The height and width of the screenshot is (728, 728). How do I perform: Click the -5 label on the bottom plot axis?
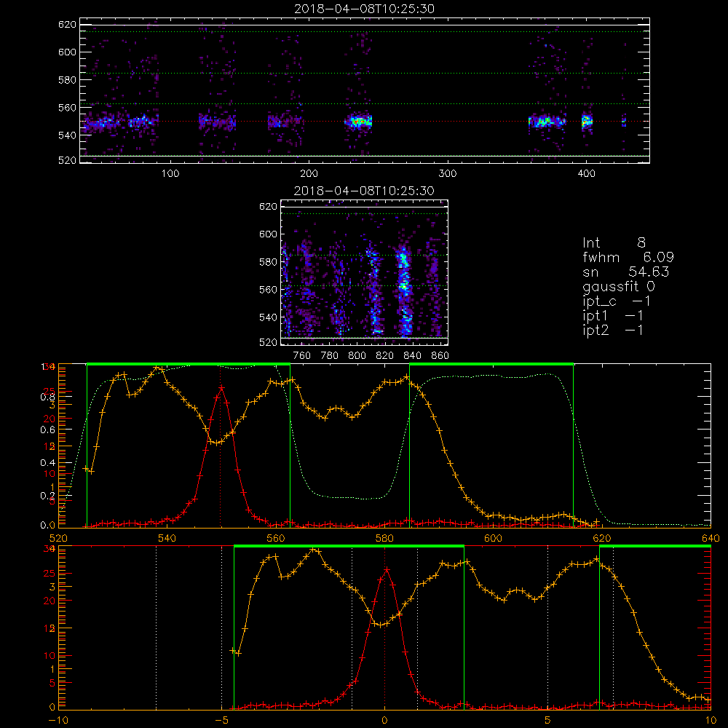[221, 721]
